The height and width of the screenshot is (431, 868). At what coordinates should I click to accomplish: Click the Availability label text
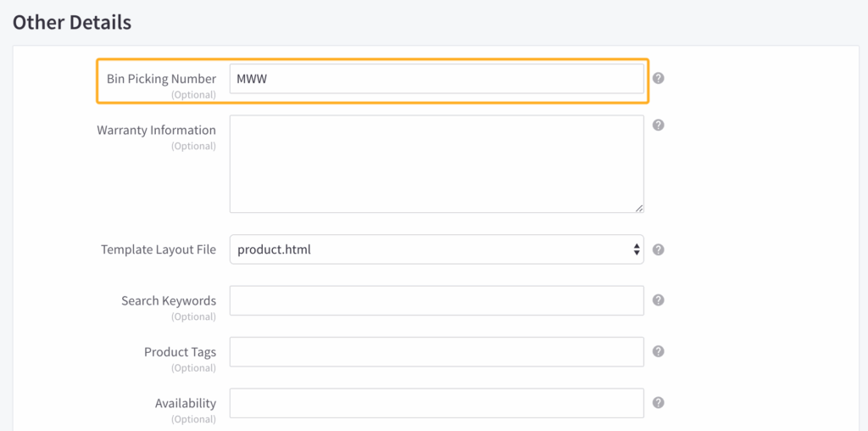point(185,403)
